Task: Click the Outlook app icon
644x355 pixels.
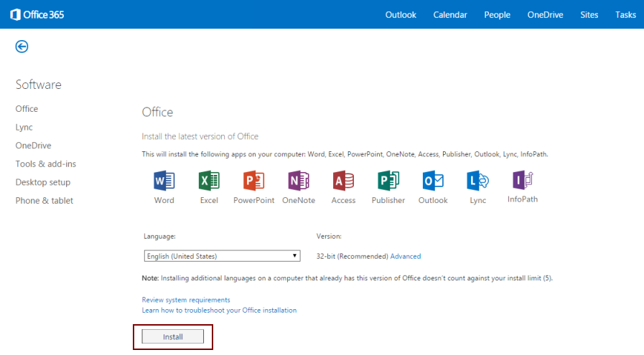Action: click(x=433, y=181)
